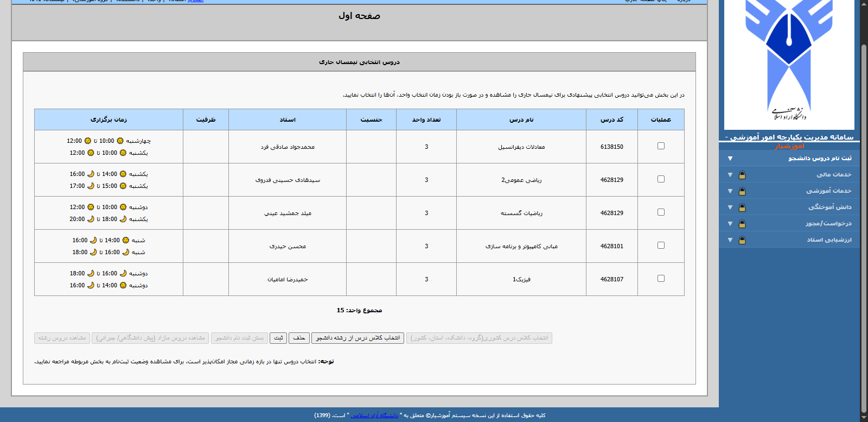868x422 pixels.
Task: Click the زمان برگزاری column header
Action: 108,119
